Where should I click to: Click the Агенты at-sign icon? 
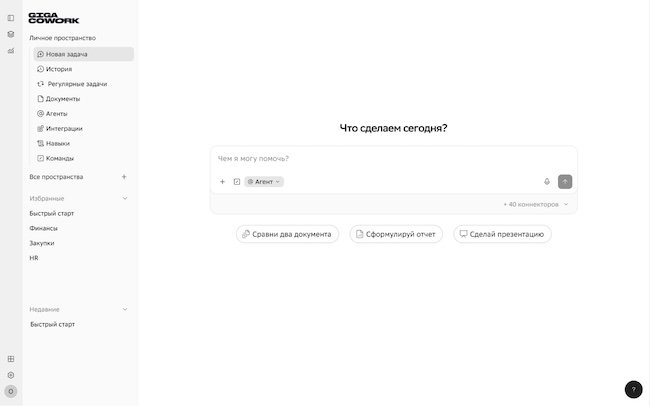coord(40,114)
